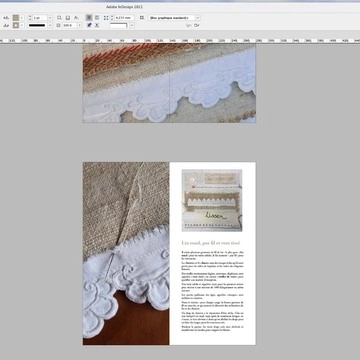Open the fill swatch dropdown arrow
The height and width of the screenshot is (360, 360).
click(x=22, y=18)
